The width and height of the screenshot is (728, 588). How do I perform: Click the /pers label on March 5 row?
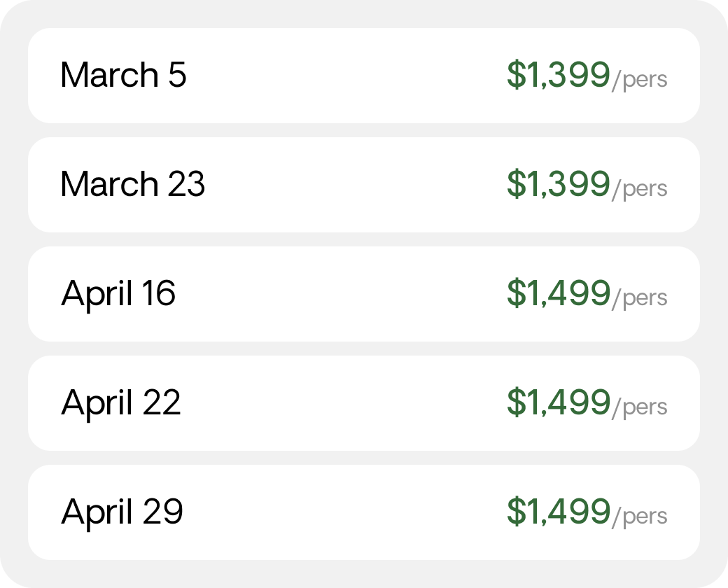pyautogui.click(x=640, y=80)
